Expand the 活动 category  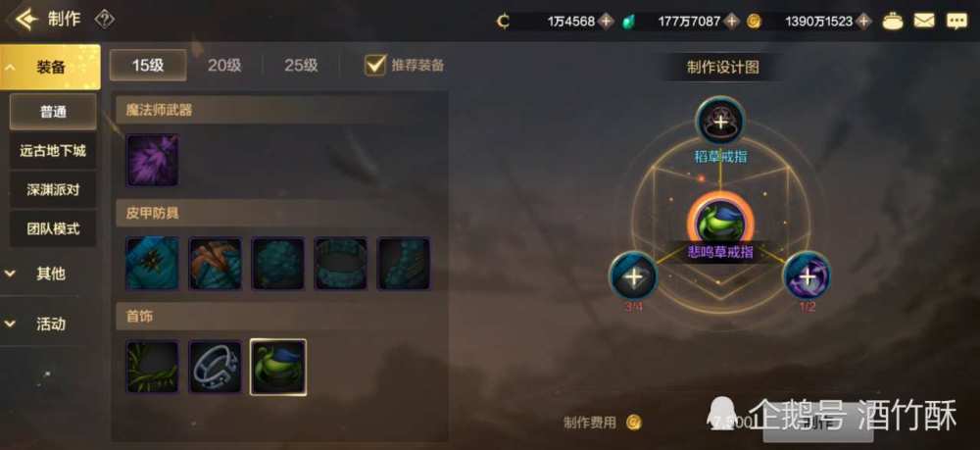click(x=50, y=324)
